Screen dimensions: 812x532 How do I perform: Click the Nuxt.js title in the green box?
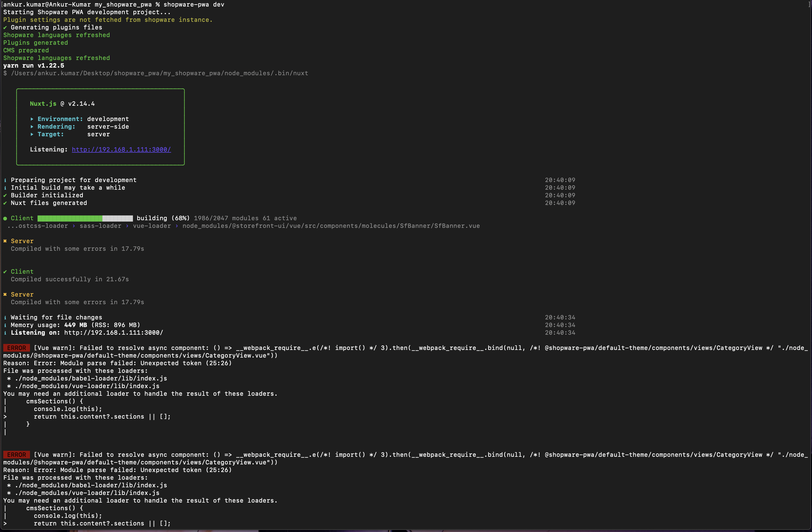coord(43,104)
